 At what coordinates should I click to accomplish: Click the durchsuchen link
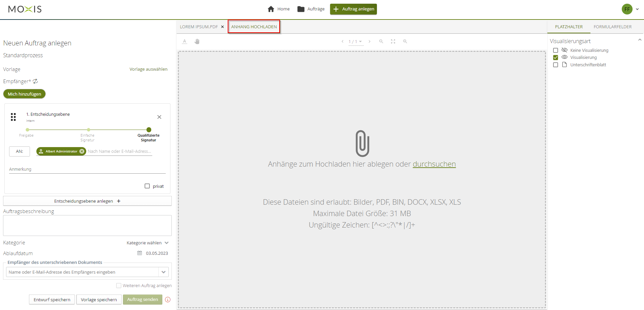(434, 164)
